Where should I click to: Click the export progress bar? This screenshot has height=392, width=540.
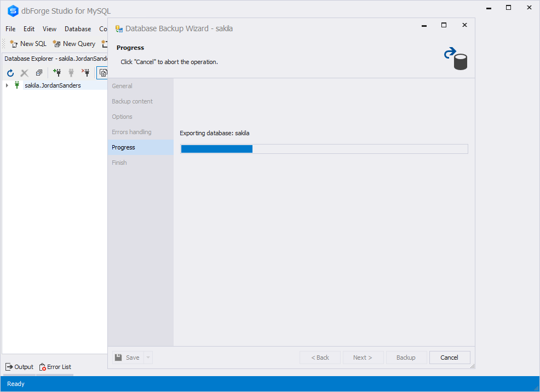[x=324, y=149]
